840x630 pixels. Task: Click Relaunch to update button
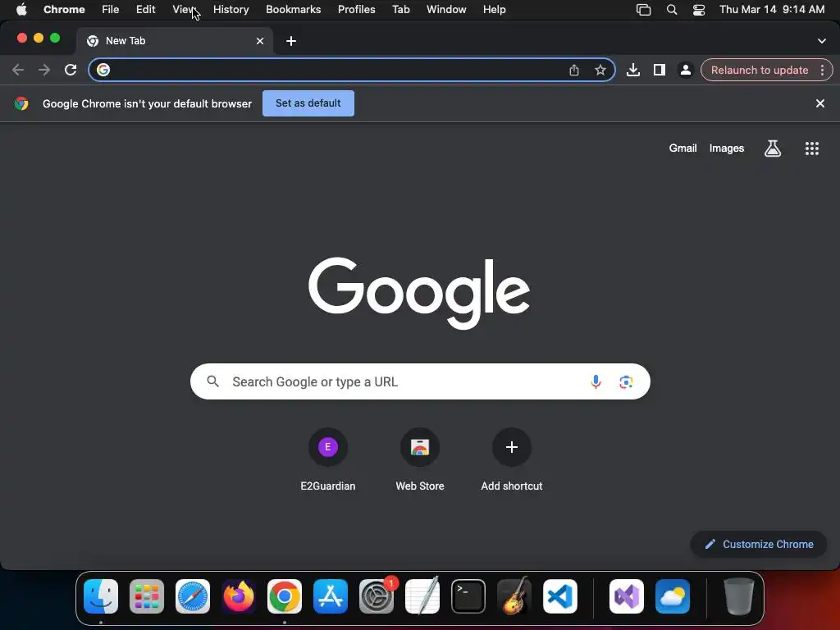point(759,71)
